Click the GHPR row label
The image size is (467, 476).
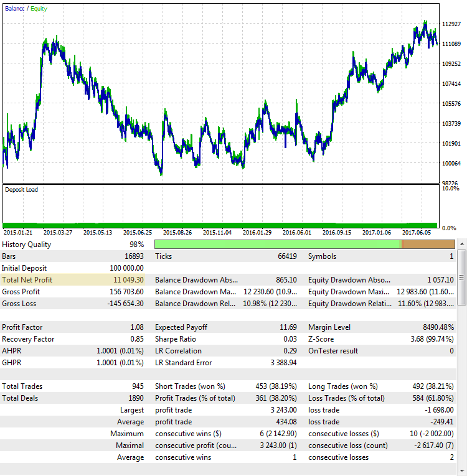[x=12, y=363]
